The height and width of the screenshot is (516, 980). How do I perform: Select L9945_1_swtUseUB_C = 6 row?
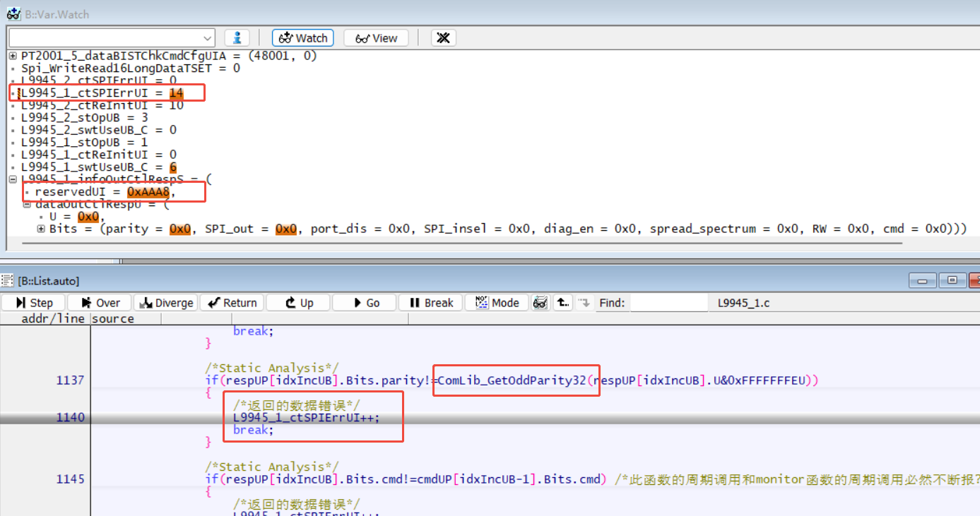pyautogui.click(x=98, y=167)
